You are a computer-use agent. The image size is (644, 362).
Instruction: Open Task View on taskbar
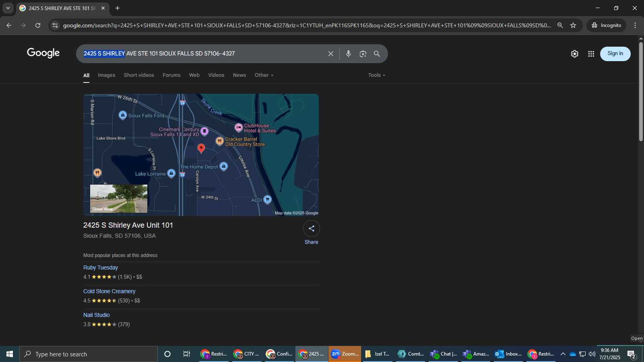tap(187, 354)
